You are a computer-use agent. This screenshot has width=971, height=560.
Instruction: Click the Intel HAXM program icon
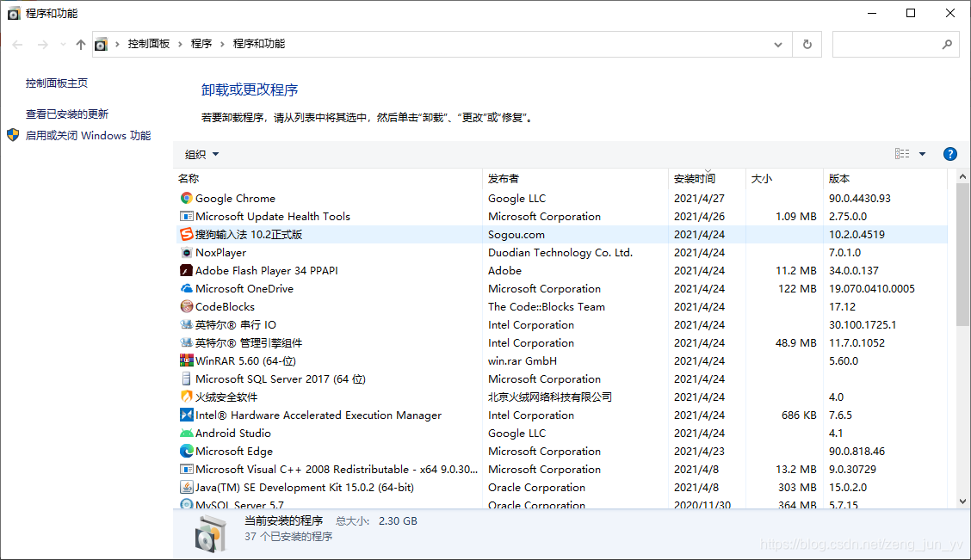187,415
